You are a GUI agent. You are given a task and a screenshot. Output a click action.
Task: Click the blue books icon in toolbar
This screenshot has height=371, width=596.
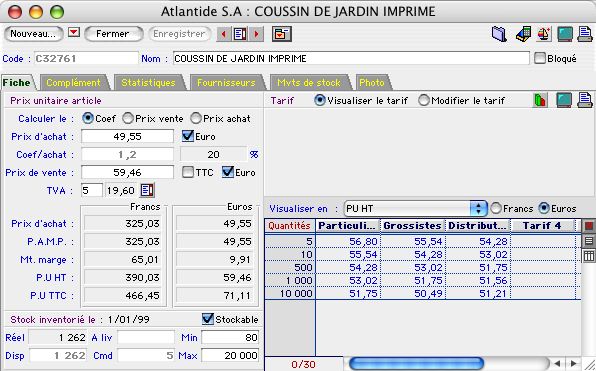tap(499, 34)
